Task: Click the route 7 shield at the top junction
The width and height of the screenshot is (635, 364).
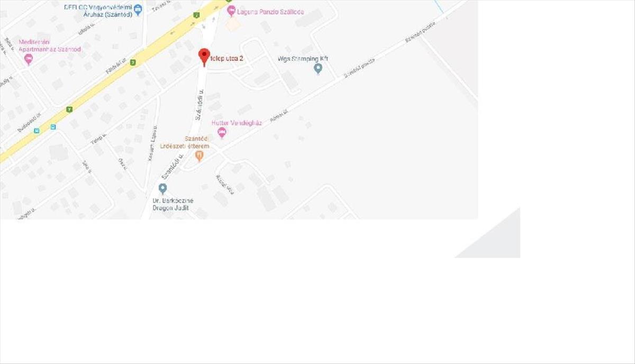Action: [197, 15]
